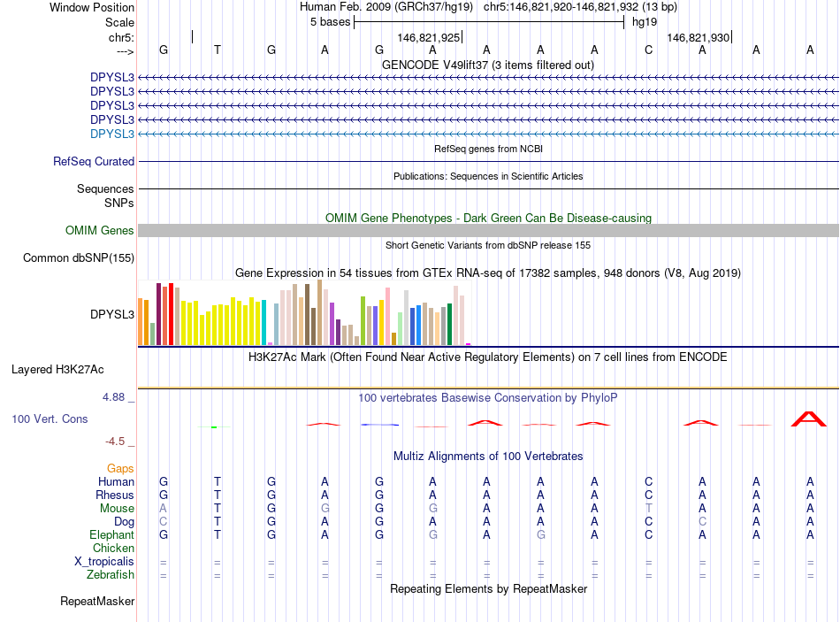Click the large red PhyloP A logo
The image size is (840, 622).
(x=809, y=419)
